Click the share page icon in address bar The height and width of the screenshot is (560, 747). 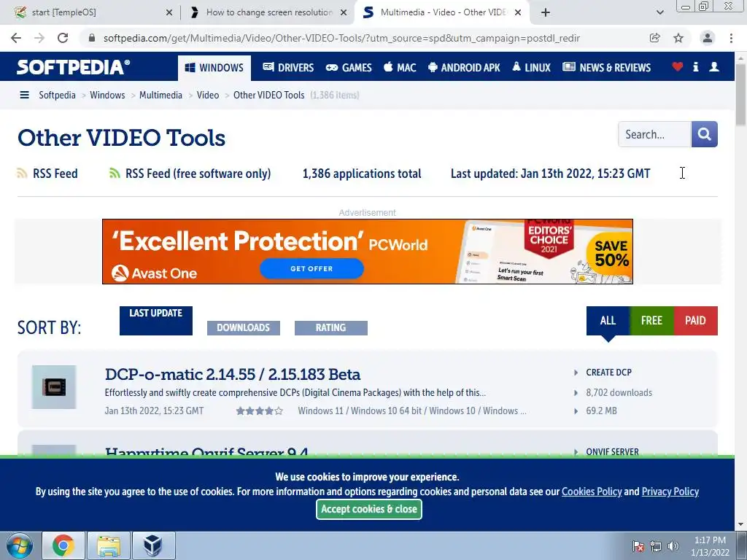tap(654, 38)
